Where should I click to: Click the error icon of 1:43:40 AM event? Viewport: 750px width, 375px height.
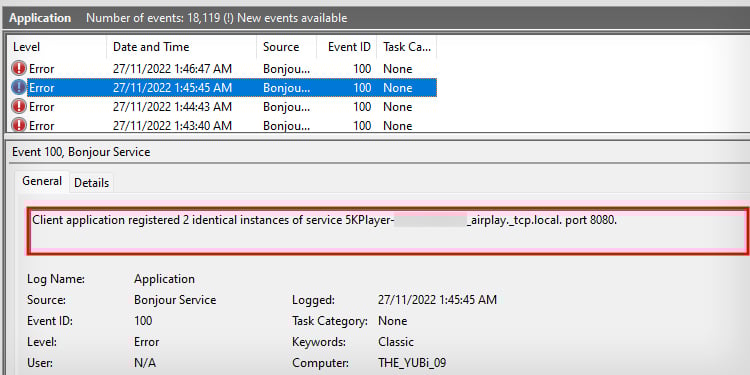(x=19, y=125)
